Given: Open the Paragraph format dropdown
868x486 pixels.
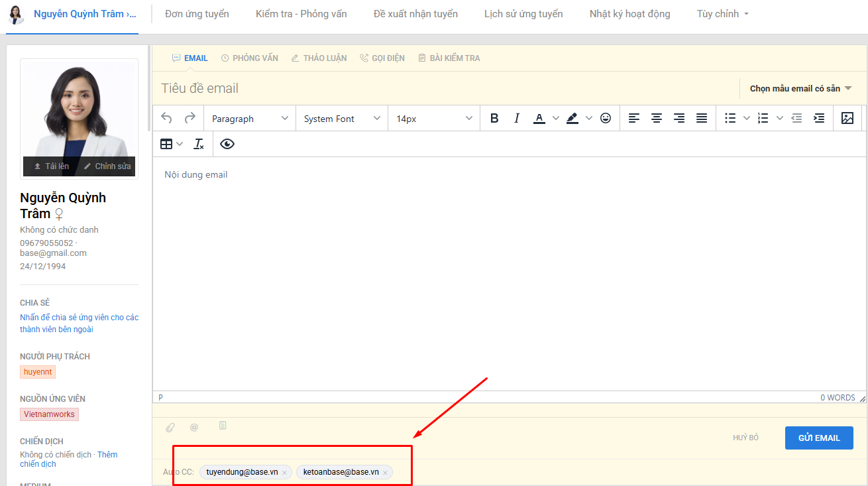Looking at the screenshot, I should (x=250, y=118).
